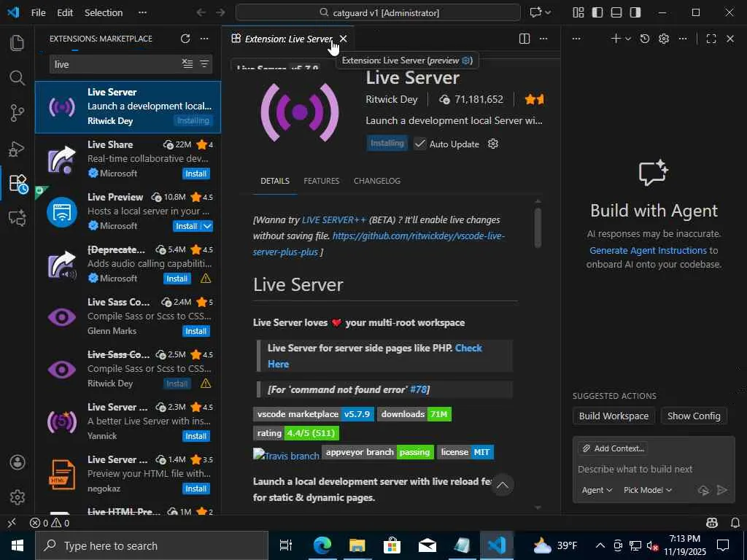
Task: Open the Explorer view in activity bar
Action: click(18, 43)
